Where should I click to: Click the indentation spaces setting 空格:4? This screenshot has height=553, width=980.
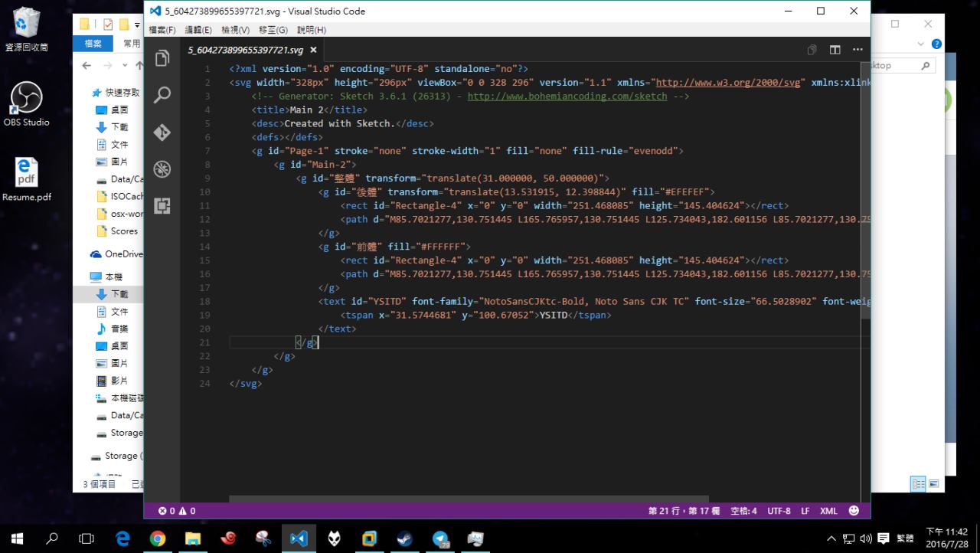point(743,511)
